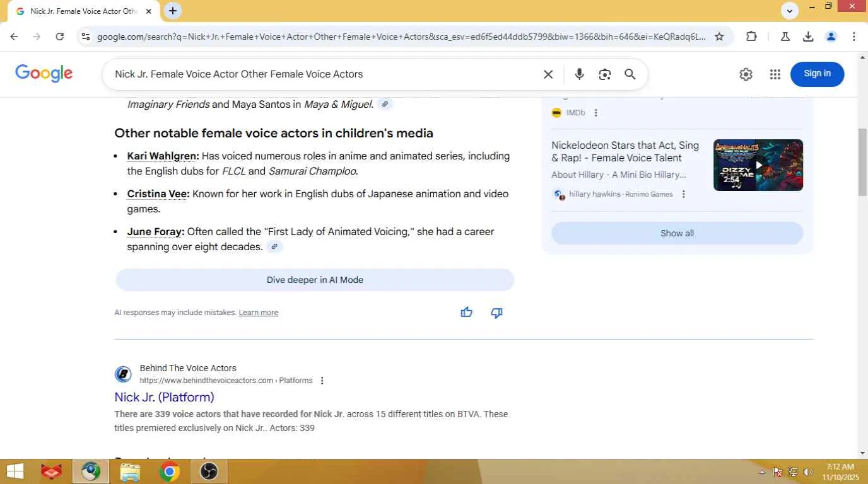Click the Sign in button

click(817, 74)
